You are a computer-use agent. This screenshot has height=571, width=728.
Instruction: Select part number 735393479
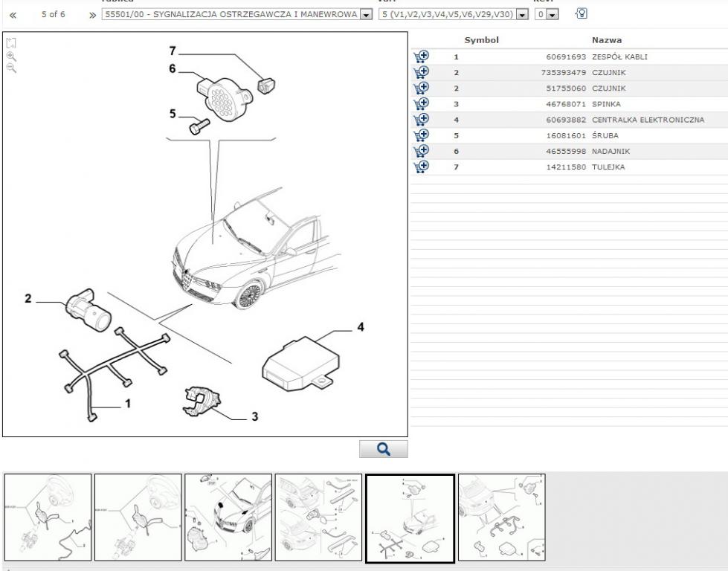[x=564, y=72]
